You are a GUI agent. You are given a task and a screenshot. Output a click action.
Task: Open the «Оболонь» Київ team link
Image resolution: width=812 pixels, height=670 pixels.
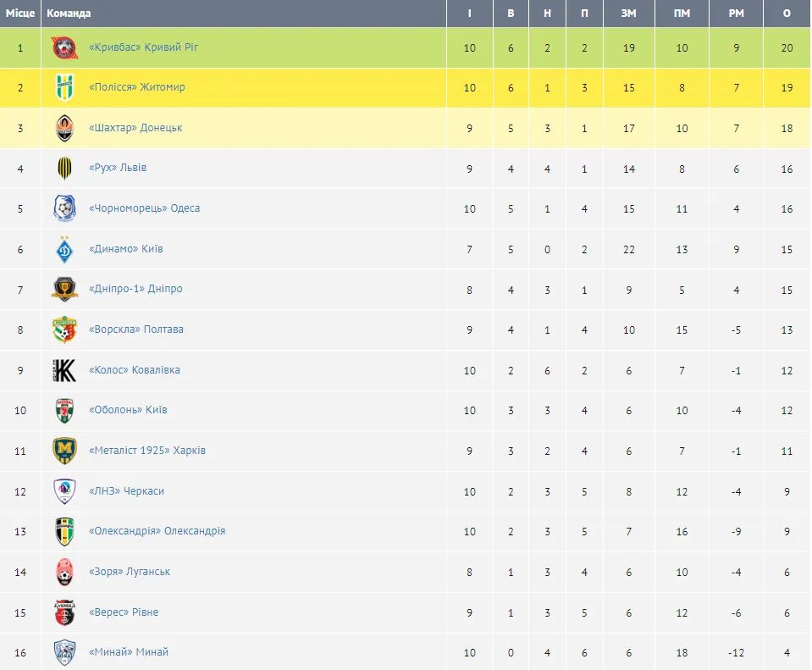click(x=128, y=410)
